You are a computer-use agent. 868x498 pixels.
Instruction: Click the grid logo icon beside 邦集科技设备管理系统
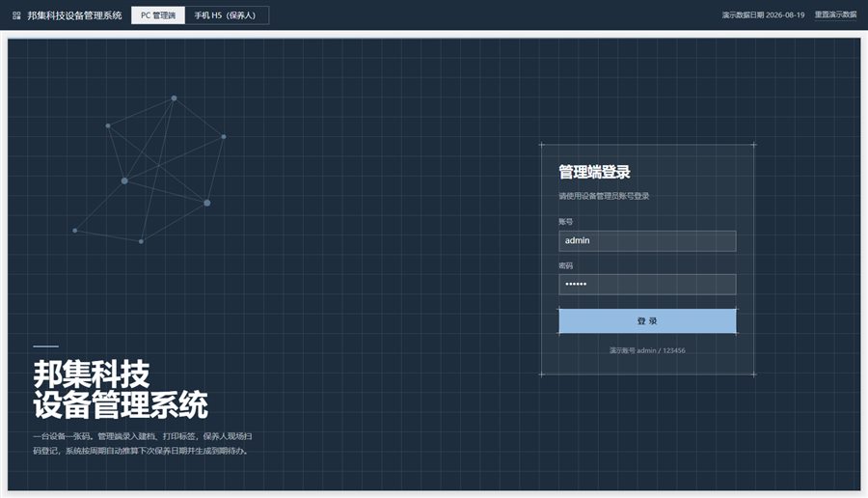pyautogui.click(x=16, y=15)
